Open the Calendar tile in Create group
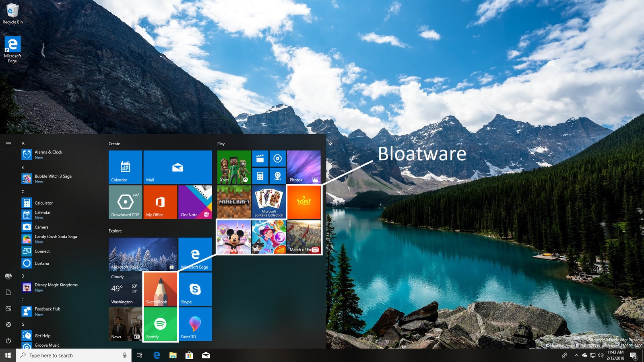 pos(125,167)
